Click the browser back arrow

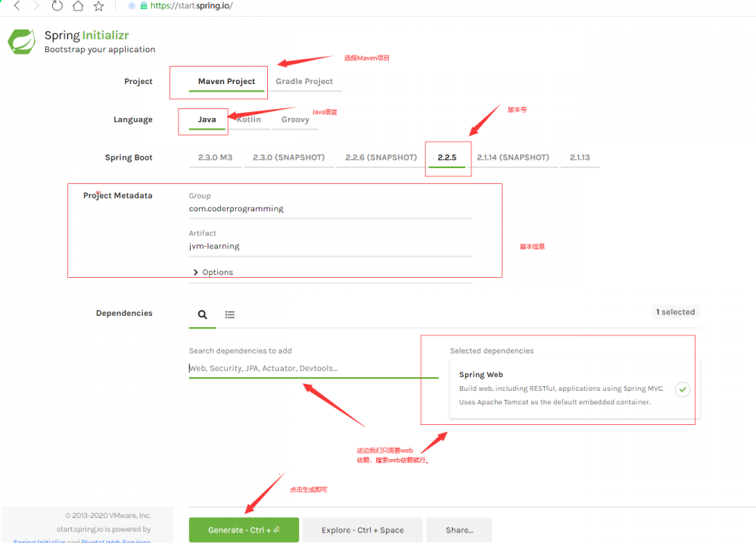(x=17, y=6)
